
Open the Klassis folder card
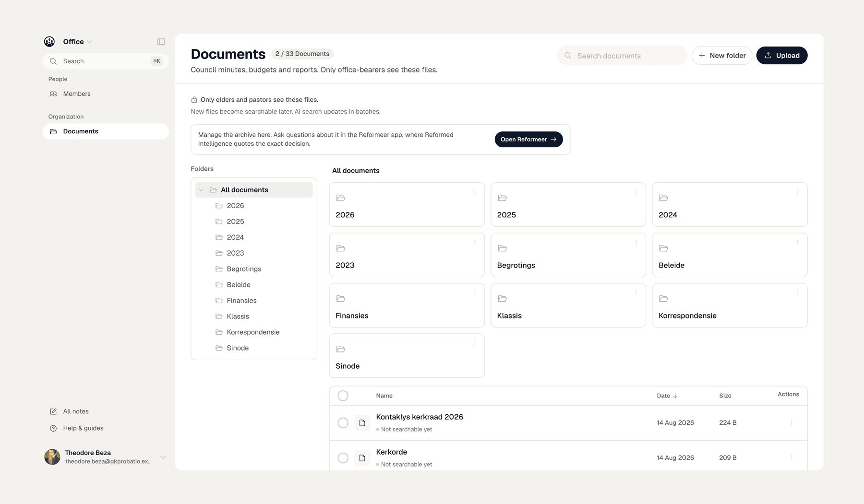568,305
